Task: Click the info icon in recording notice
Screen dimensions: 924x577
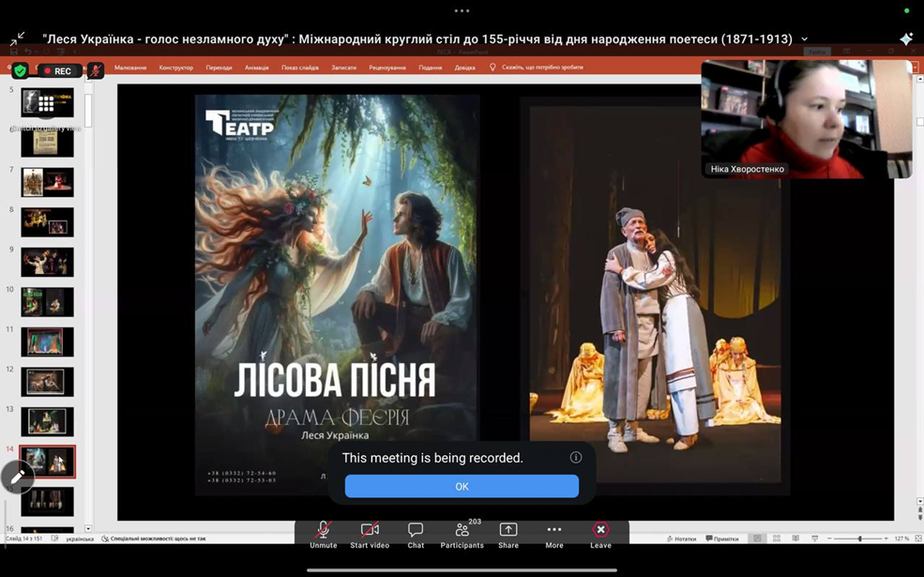Action: (576, 458)
